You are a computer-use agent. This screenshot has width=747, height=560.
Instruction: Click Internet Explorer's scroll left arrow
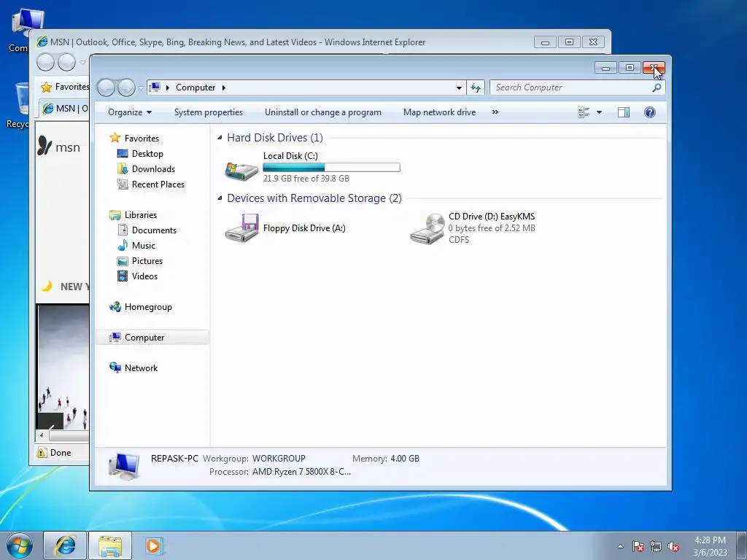click(42, 435)
